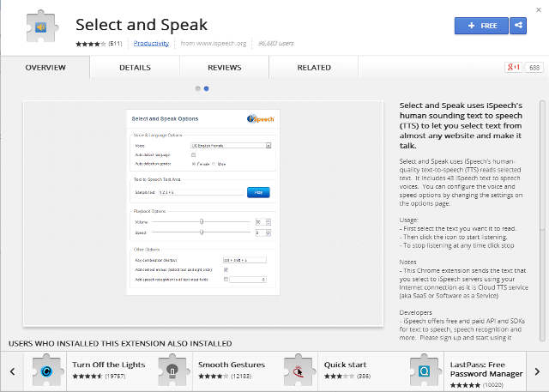Click the Sample text input field
Viewport: 549px width, 392px height.
click(202, 192)
